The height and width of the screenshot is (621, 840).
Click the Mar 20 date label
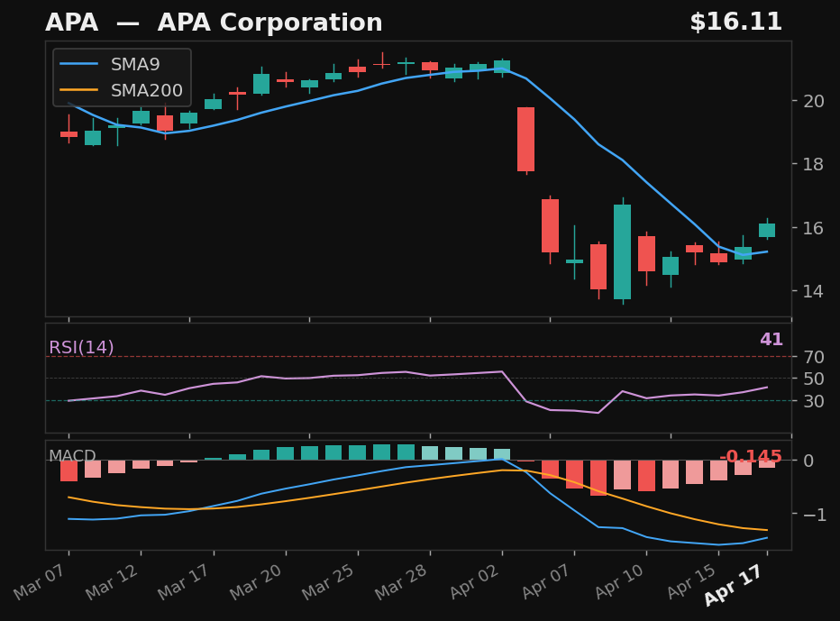pyautogui.click(x=258, y=581)
